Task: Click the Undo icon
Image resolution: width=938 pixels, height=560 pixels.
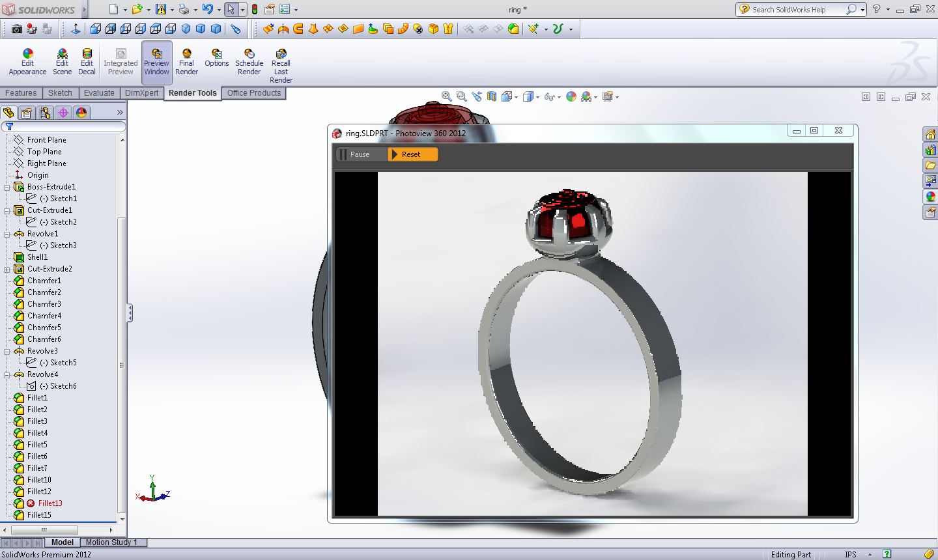Action: [x=207, y=9]
